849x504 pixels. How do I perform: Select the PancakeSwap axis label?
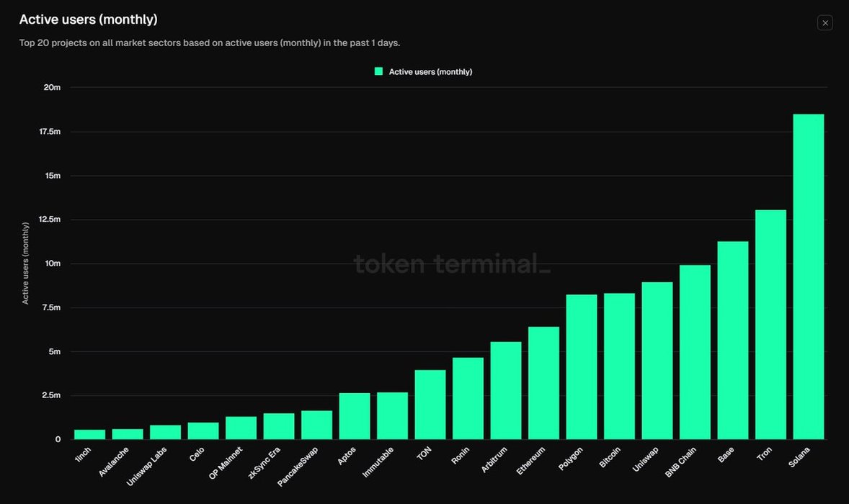298,467
